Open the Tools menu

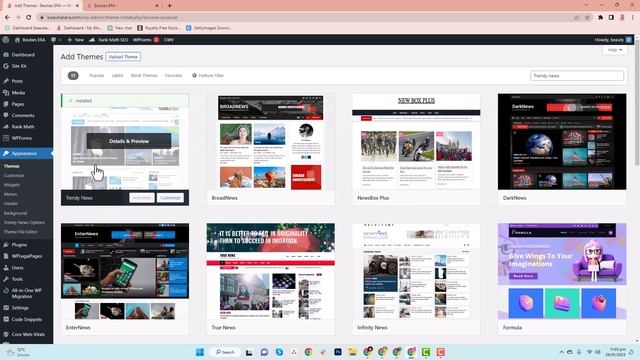17,279
